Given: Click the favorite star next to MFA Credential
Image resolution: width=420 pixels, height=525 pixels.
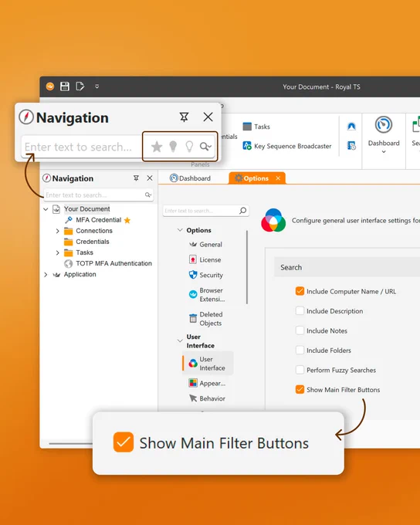Looking at the screenshot, I should 127,220.
